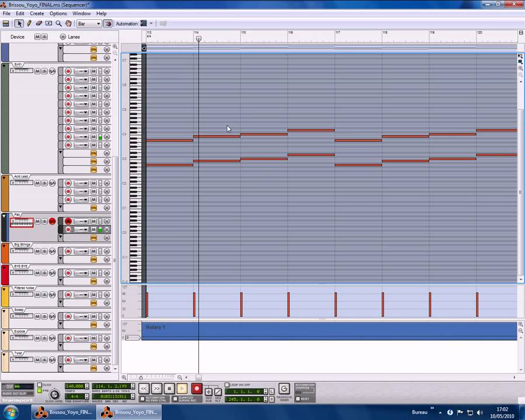The image size is (525, 420).
Task: Select the Pad device thumbnail
Action: coord(22,222)
